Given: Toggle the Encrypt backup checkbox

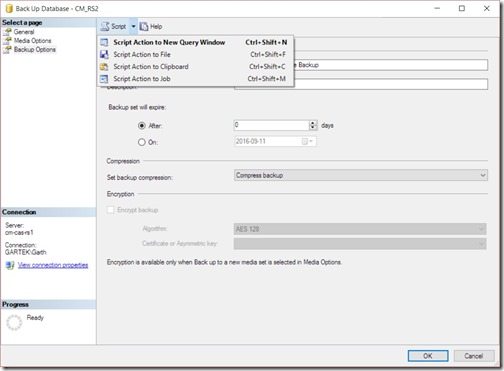Looking at the screenshot, I should click(110, 210).
